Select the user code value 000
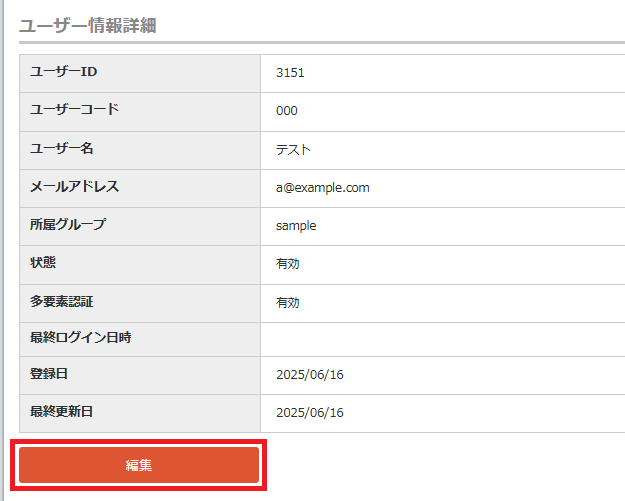Viewport: 625px width, 501px height. (x=286, y=111)
